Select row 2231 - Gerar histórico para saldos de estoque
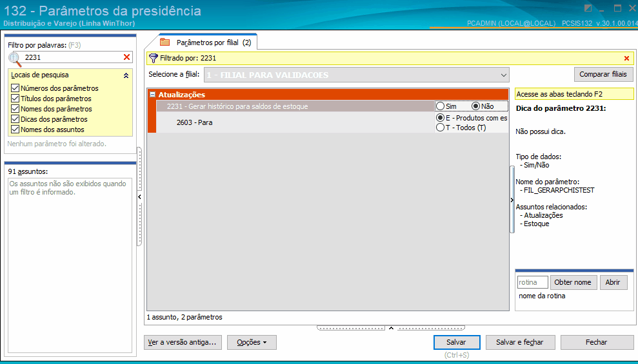Image resolution: width=638 pixels, height=364 pixels. (x=296, y=106)
